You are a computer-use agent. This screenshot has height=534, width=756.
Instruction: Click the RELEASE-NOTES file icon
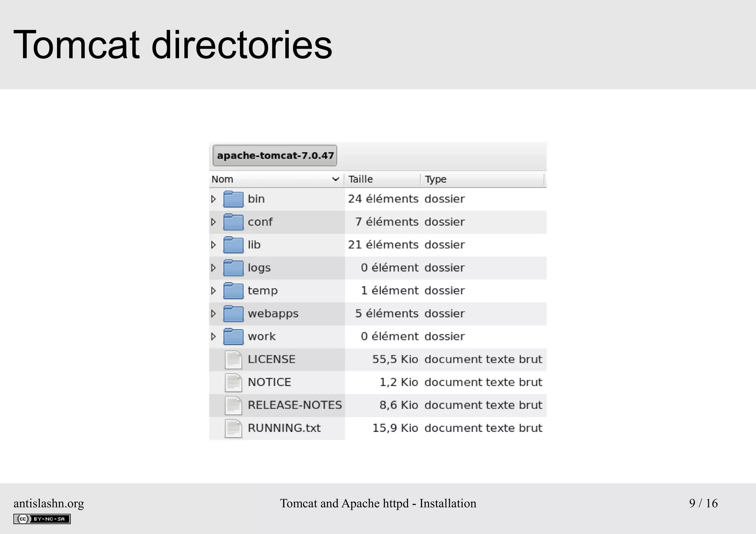pos(233,406)
